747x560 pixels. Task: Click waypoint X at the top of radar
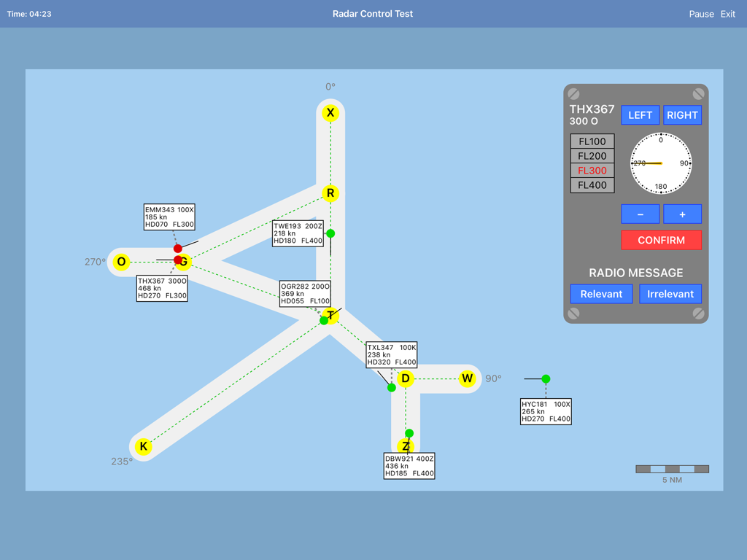coord(330,113)
